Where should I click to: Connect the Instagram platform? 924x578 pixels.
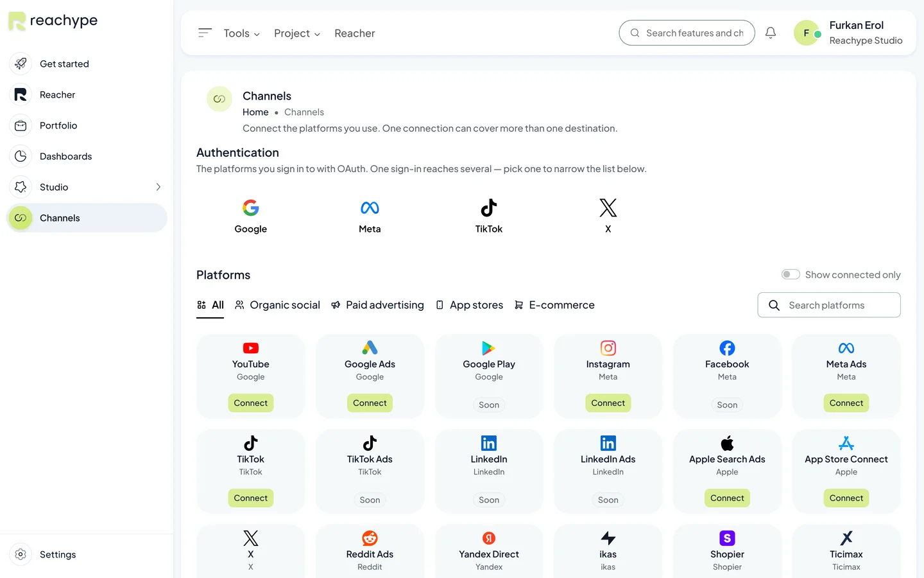tap(608, 403)
